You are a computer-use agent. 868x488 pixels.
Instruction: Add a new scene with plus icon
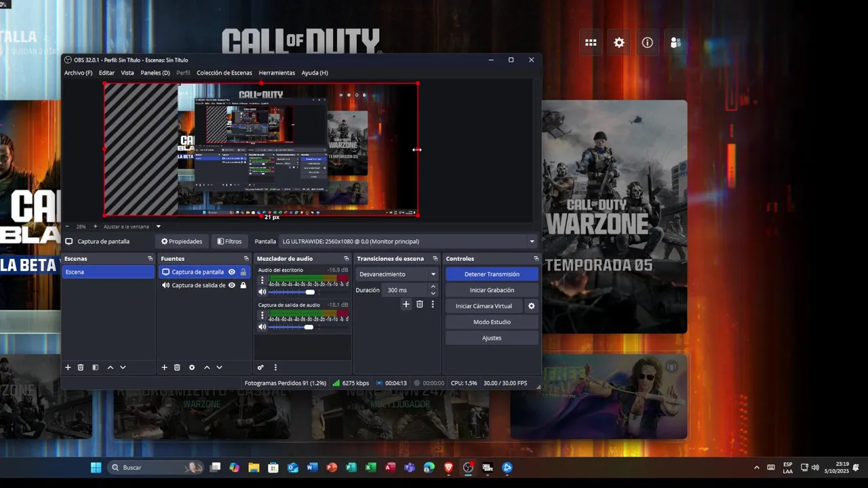coord(68,367)
